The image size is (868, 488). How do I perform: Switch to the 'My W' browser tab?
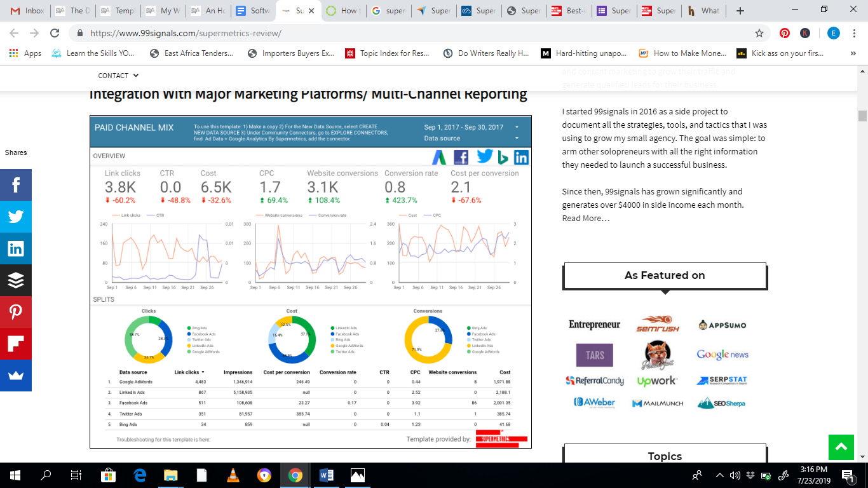click(161, 11)
